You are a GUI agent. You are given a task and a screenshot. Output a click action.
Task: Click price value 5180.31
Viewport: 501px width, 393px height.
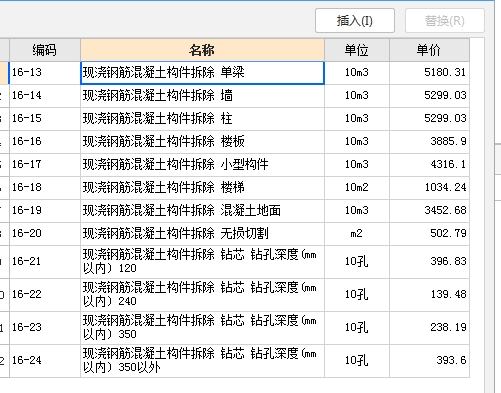[x=445, y=73]
